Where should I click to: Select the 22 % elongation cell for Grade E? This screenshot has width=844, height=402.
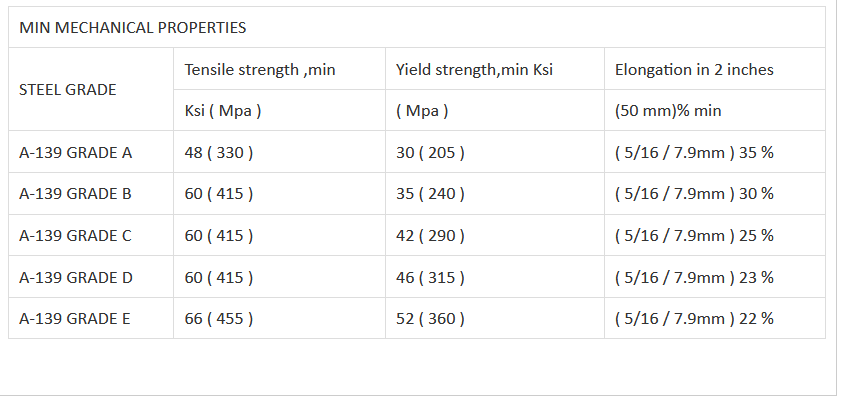(x=694, y=319)
